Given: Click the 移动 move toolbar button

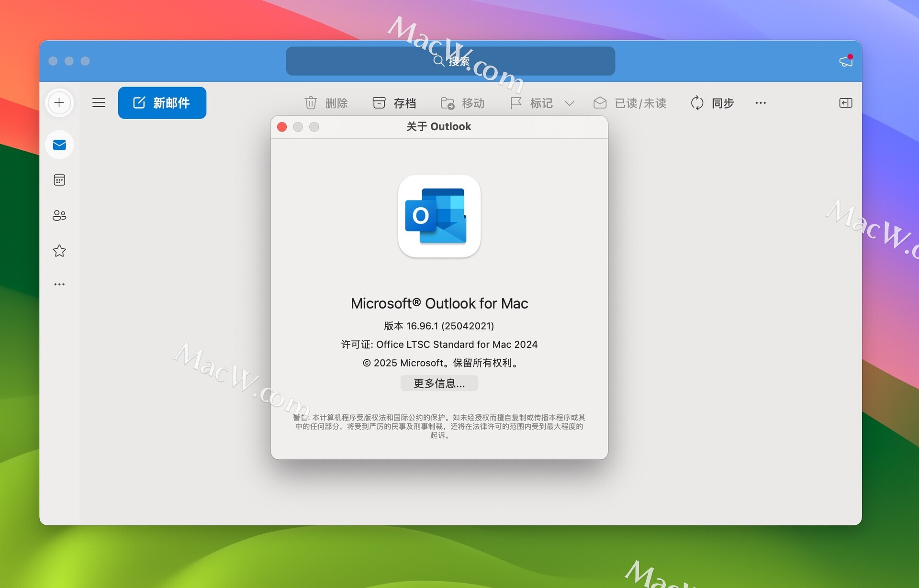Looking at the screenshot, I should (x=462, y=103).
